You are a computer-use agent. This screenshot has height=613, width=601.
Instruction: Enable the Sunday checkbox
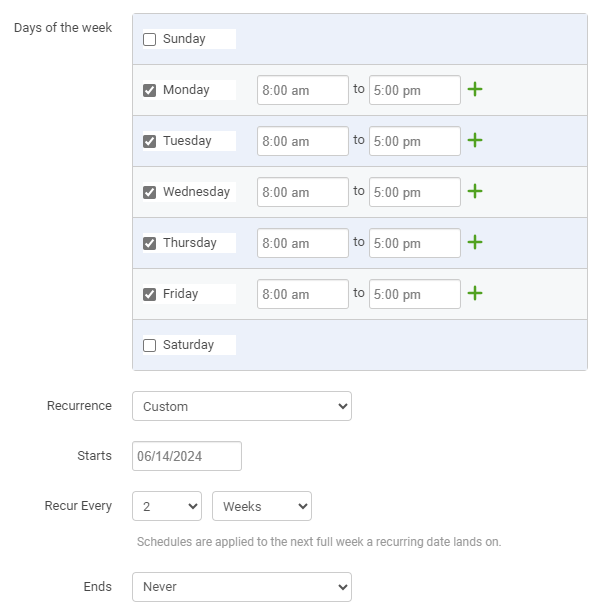click(149, 39)
